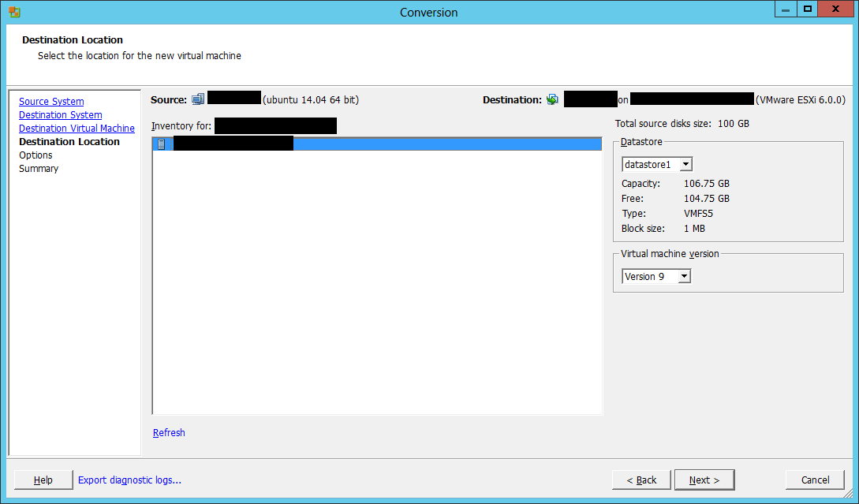
Task: Click the '(VMware ESXi 6.0.0)' destination text
Action: point(801,99)
